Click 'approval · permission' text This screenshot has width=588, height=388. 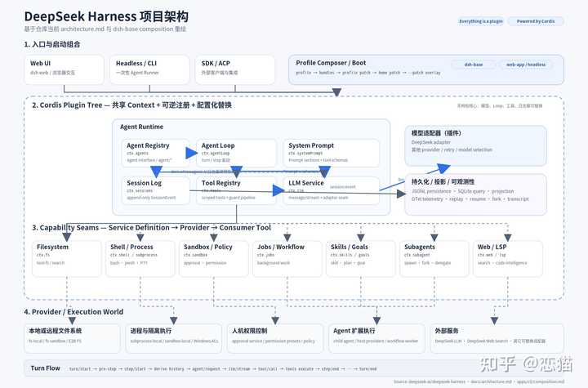(x=205, y=263)
